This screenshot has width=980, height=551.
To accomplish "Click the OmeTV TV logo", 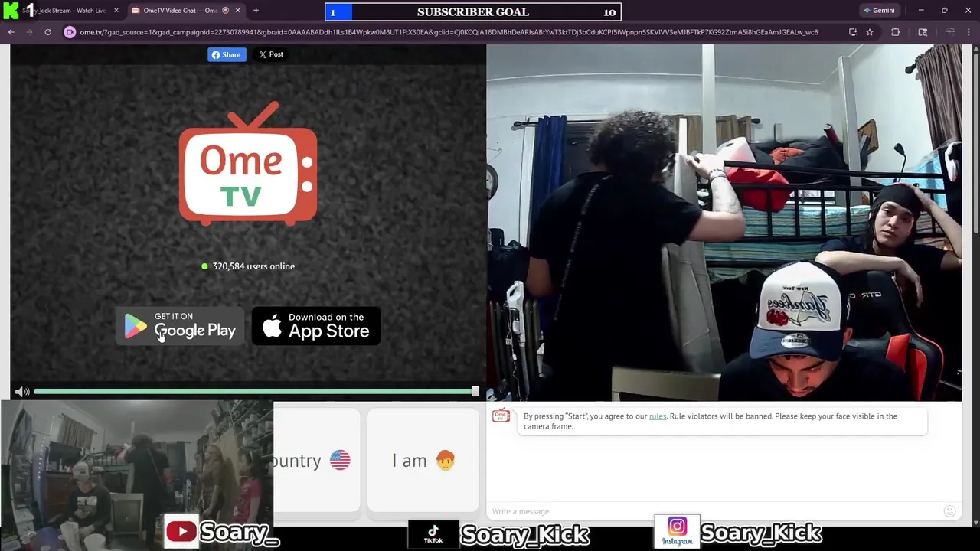I will [x=248, y=164].
